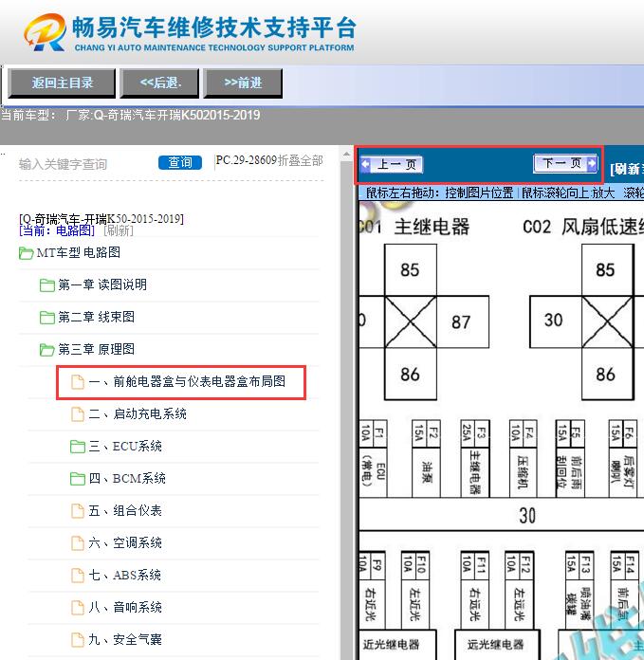Click the PC.29-28609 text
The height and width of the screenshot is (660, 644).
tap(247, 160)
